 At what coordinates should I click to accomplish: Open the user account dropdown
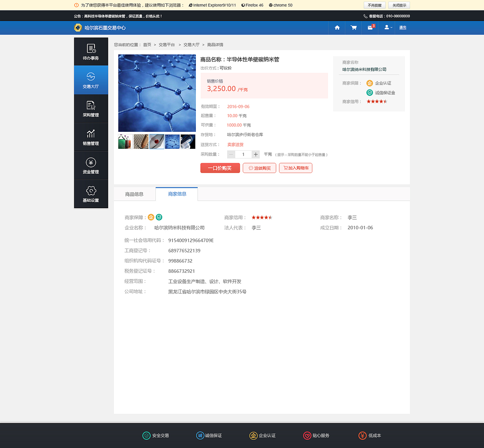[x=387, y=28]
